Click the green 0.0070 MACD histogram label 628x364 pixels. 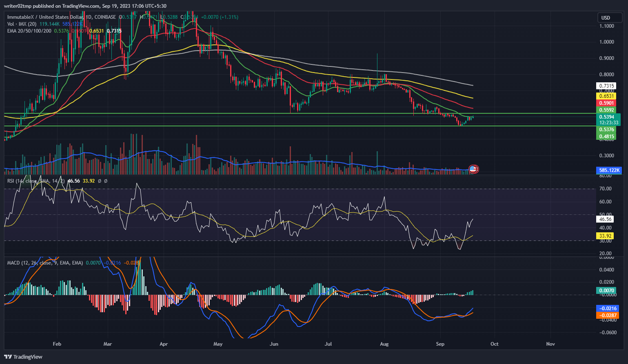[606, 291]
